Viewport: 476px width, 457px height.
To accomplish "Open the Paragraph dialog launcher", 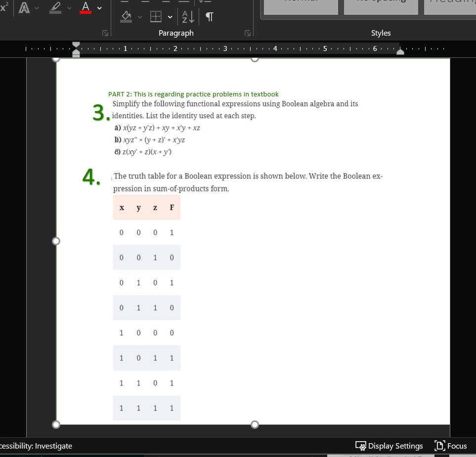I will point(247,33).
